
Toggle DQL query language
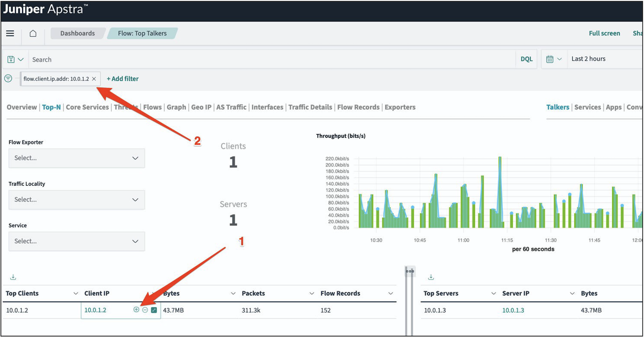click(x=526, y=59)
